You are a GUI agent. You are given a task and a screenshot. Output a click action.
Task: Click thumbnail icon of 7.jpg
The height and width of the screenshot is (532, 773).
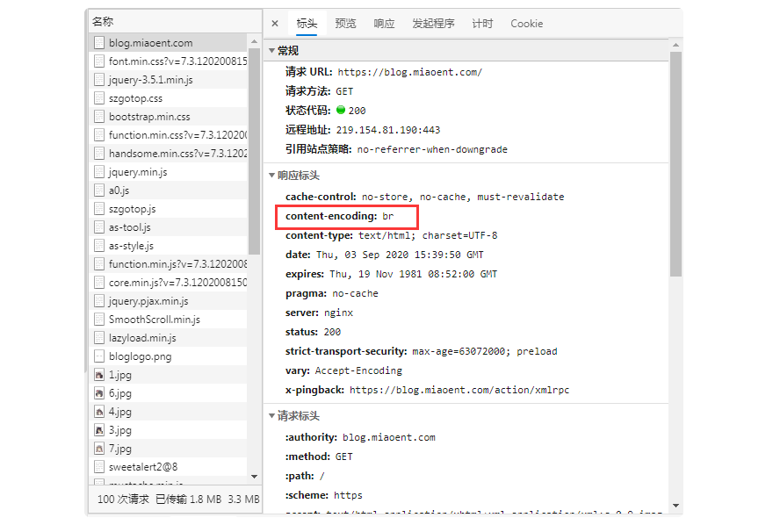(99, 449)
